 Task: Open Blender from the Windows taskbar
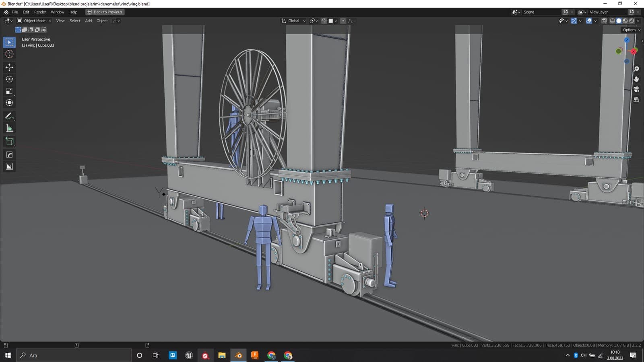[238, 355]
